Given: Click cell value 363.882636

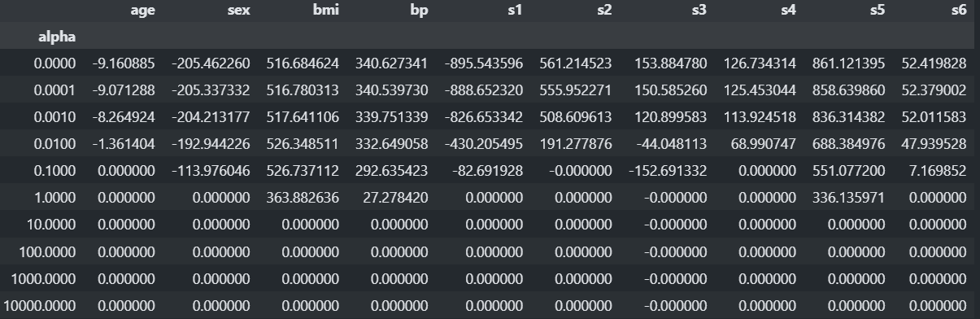Looking at the screenshot, I should 303,197.
